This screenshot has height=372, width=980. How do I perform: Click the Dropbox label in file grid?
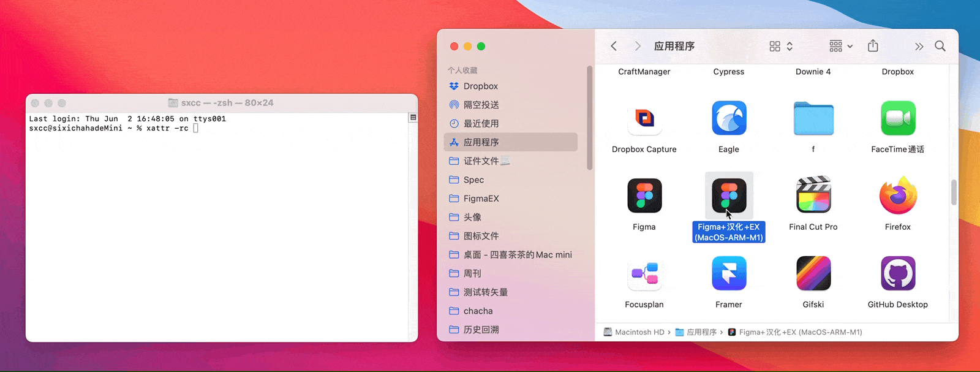pos(898,72)
